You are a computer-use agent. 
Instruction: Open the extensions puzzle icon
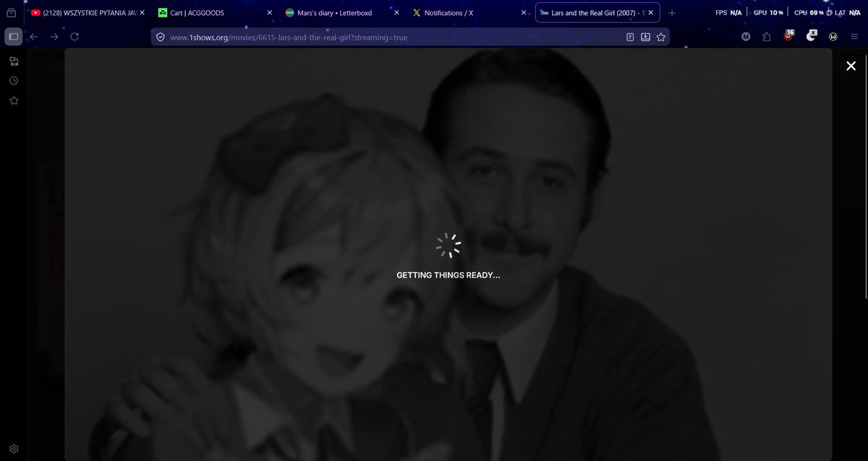point(767,37)
